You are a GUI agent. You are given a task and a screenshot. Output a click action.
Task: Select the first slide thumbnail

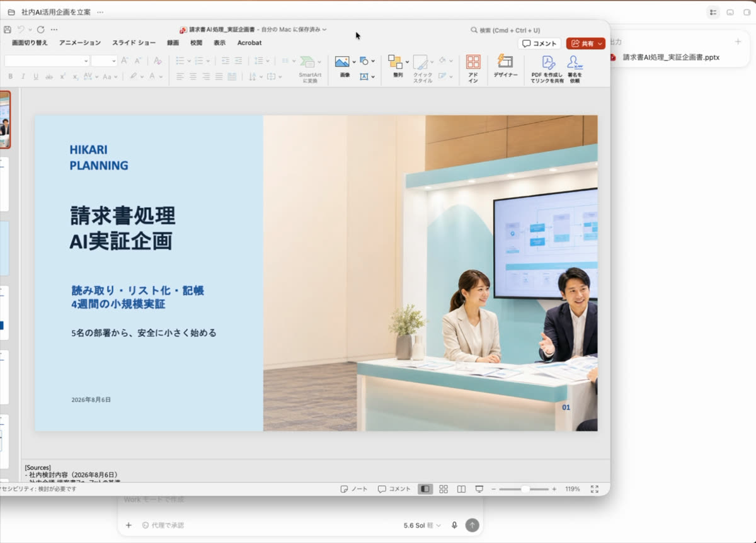click(x=4, y=120)
